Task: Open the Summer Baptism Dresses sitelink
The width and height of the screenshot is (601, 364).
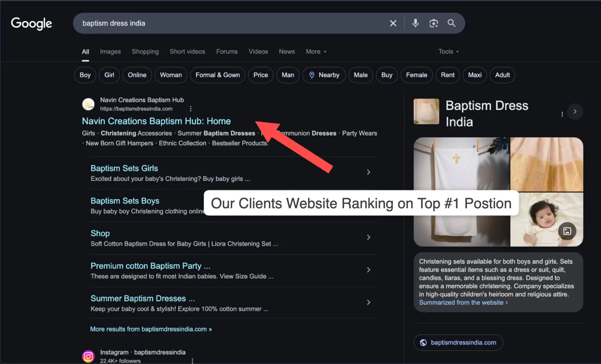Action: 143,299
